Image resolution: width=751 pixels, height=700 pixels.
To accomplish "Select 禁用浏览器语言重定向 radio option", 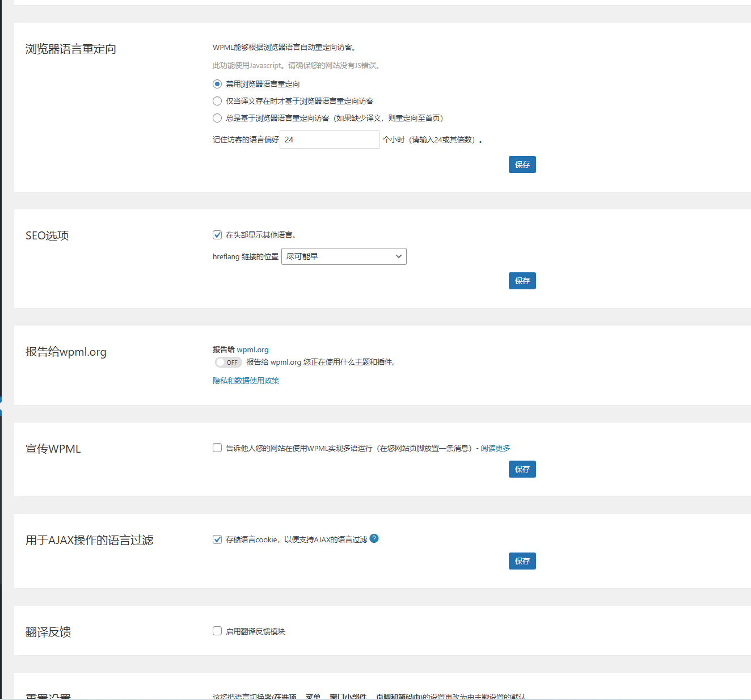I will click(x=217, y=84).
